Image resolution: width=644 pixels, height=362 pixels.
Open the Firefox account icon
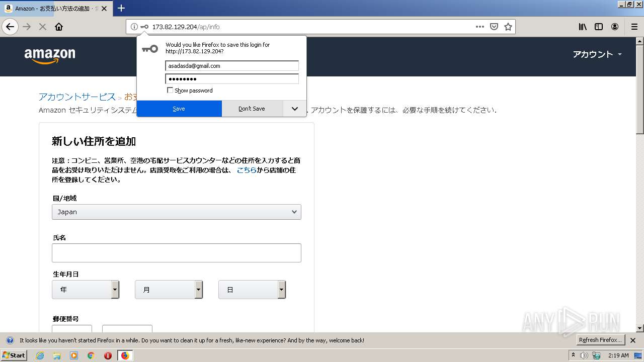[x=615, y=27]
